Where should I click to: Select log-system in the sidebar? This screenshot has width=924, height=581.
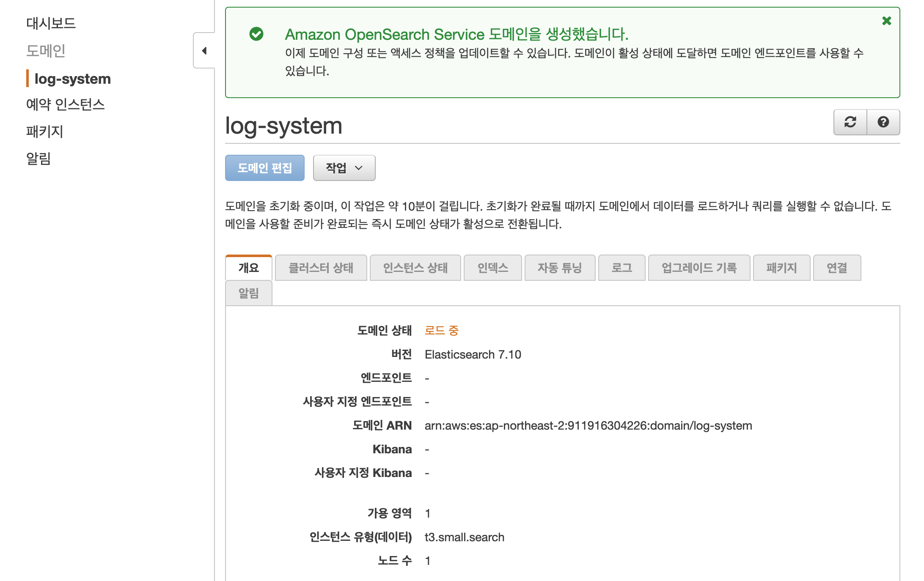(72, 79)
